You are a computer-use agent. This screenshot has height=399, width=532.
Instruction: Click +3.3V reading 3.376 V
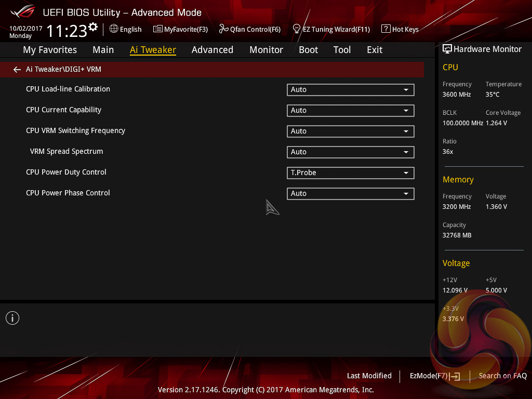tap(453, 319)
